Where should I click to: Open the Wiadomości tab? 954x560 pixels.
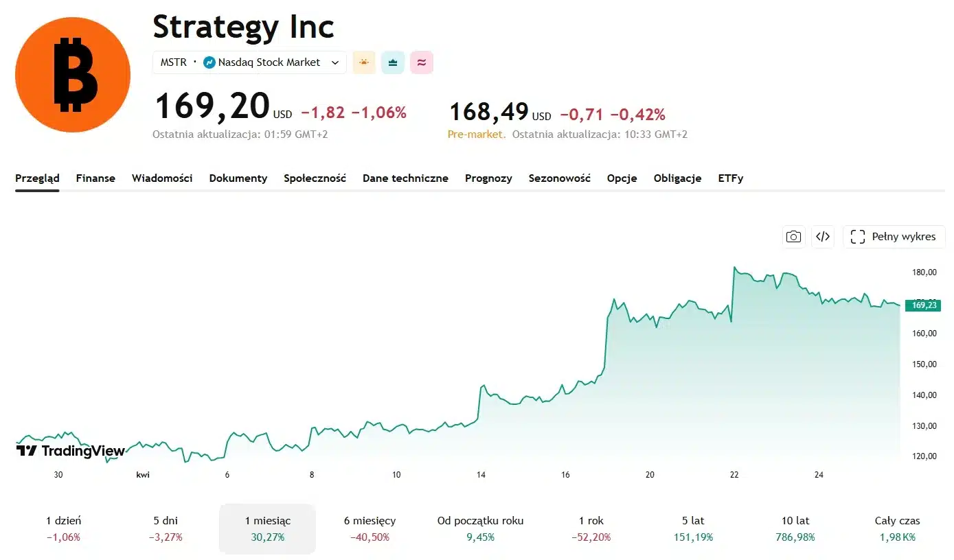[162, 178]
